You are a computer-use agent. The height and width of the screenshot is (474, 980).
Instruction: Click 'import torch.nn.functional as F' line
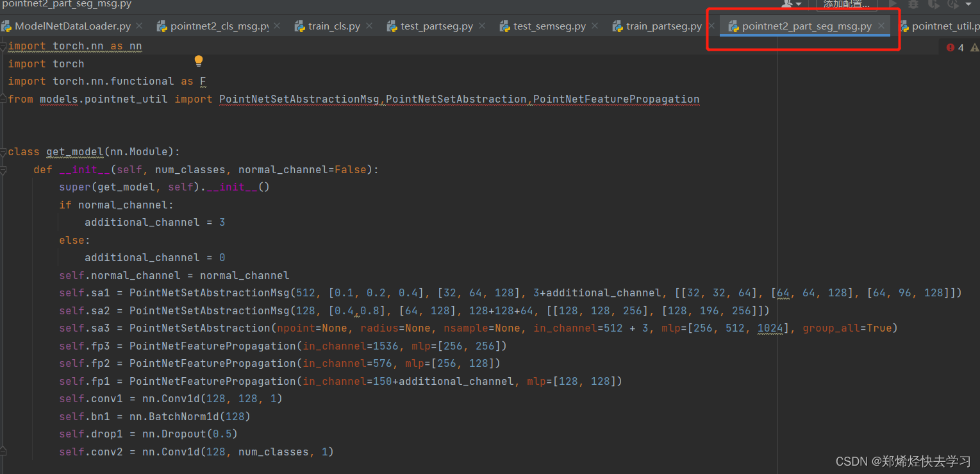coord(107,81)
